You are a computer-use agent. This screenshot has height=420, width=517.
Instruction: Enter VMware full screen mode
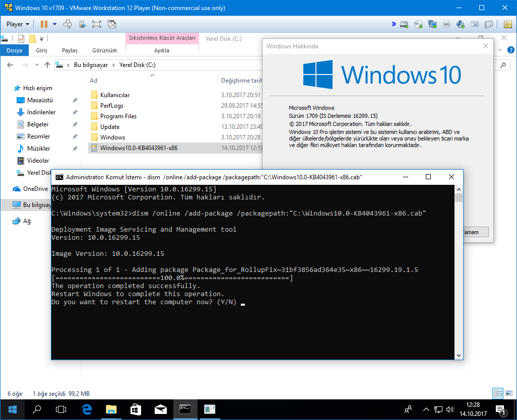coord(97,24)
